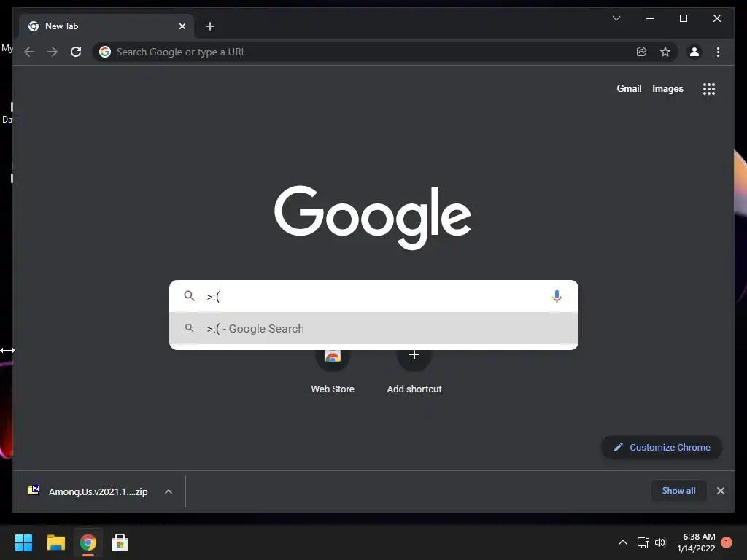
Task: Open the Gmail link
Action: (629, 88)
